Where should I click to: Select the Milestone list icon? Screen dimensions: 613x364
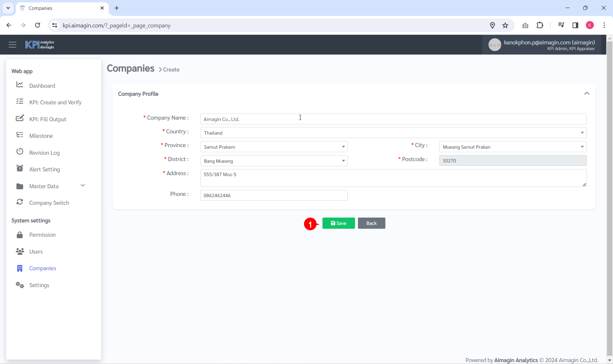[19, 134]
